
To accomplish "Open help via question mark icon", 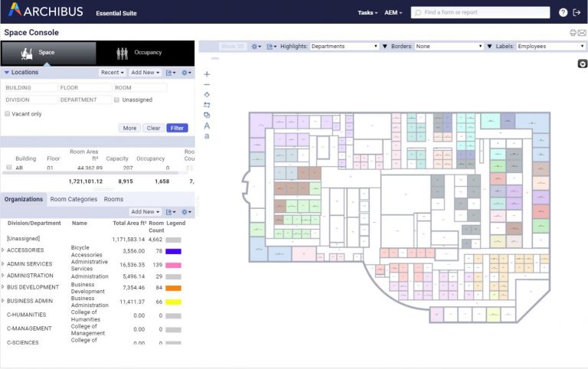I will pos(563,13).
